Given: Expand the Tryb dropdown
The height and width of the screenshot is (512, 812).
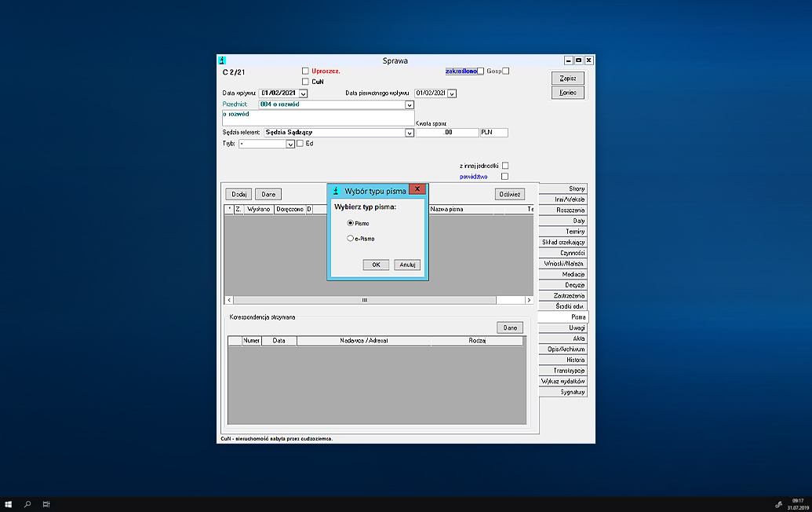Looking at the screenshot, I should [x=290, y=144].
